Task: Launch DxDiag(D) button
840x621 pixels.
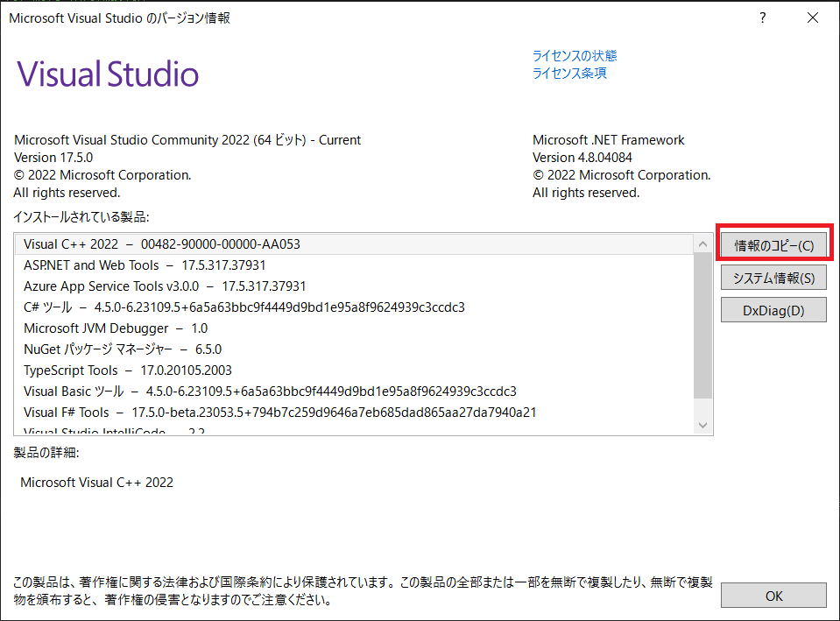Action: click(x=773, y=311)
